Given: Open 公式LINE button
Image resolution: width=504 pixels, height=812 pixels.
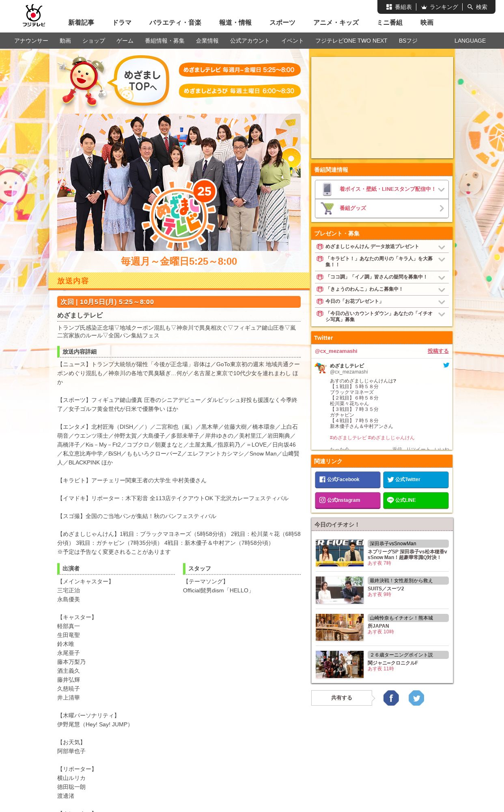Looking at the screenshot, I should [x=416, y=500].
